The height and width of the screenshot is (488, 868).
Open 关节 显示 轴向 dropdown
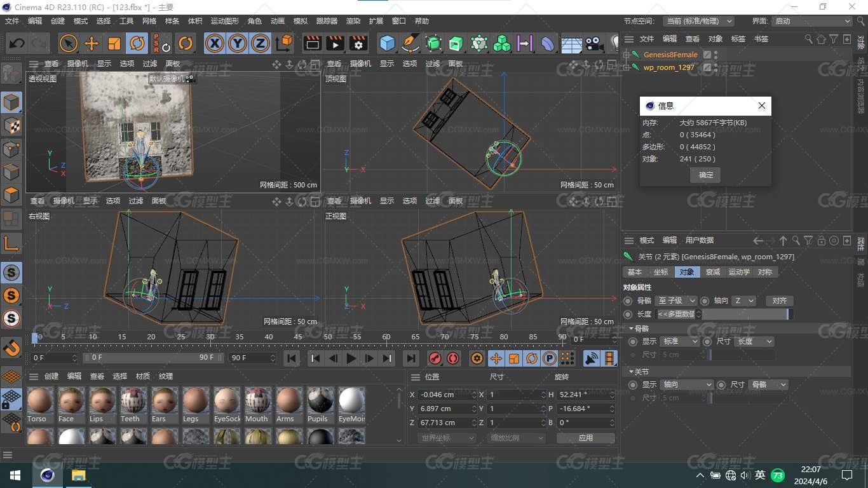tap(687, 384)
